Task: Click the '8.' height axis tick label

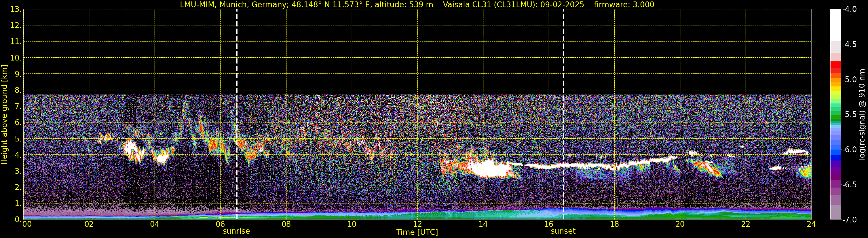Action: (18, 90)
